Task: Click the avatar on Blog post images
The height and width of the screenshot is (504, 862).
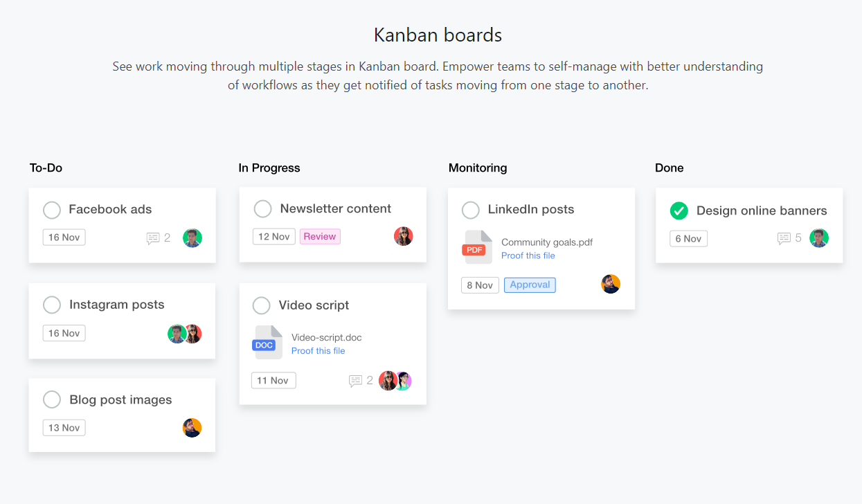Action: pyautogui.click(x=192, y=427)
